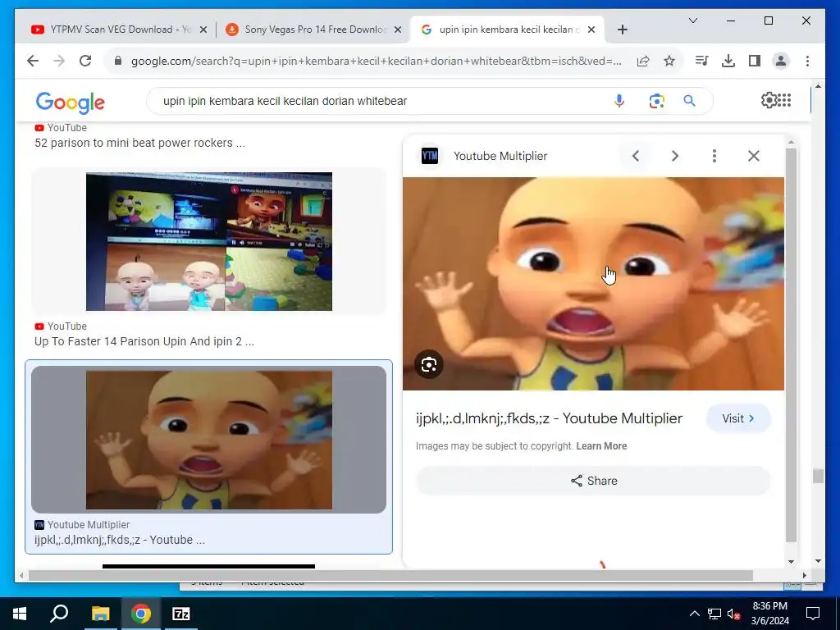Open Chrome downloads
Viewport: 840px width, 630px height.
click(x=728, y=61)
